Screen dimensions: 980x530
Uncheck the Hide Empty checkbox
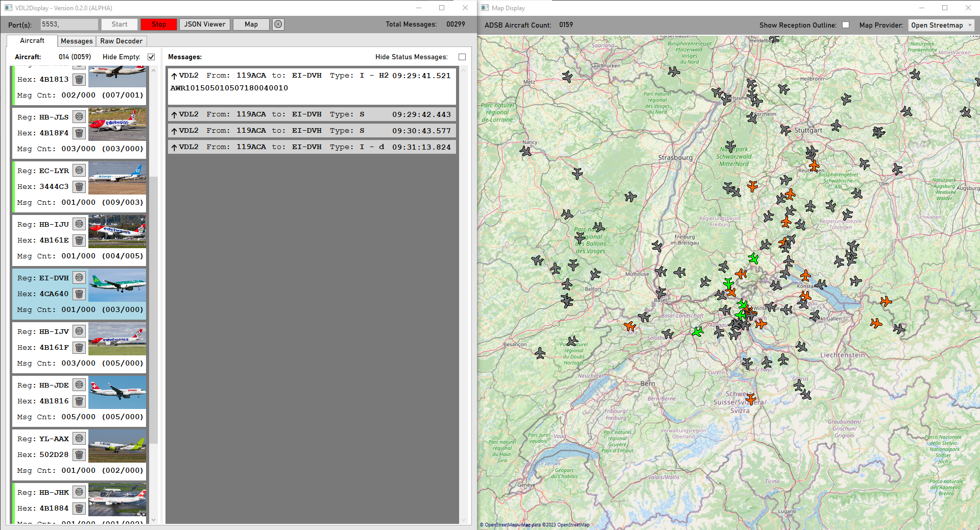coord(151,57)
